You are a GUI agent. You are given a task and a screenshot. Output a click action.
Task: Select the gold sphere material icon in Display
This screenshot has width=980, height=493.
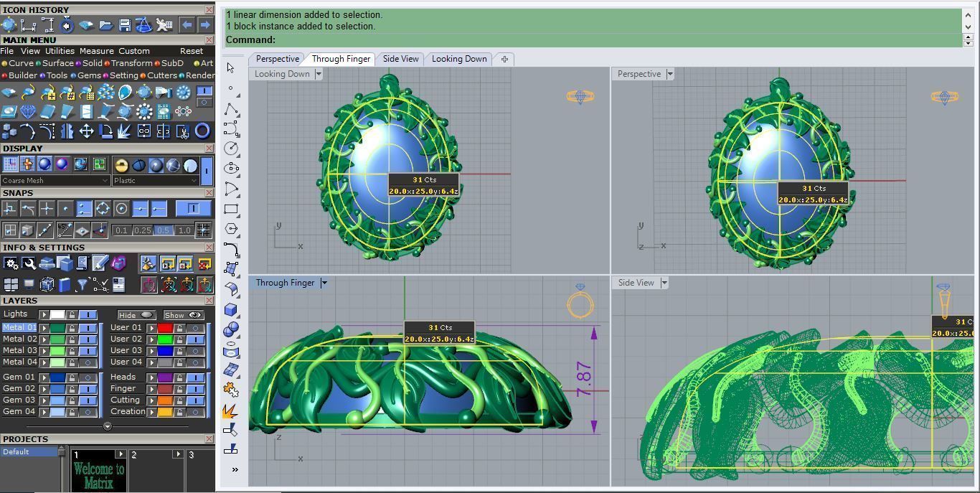pyautogui.click(x=121, y=165)
